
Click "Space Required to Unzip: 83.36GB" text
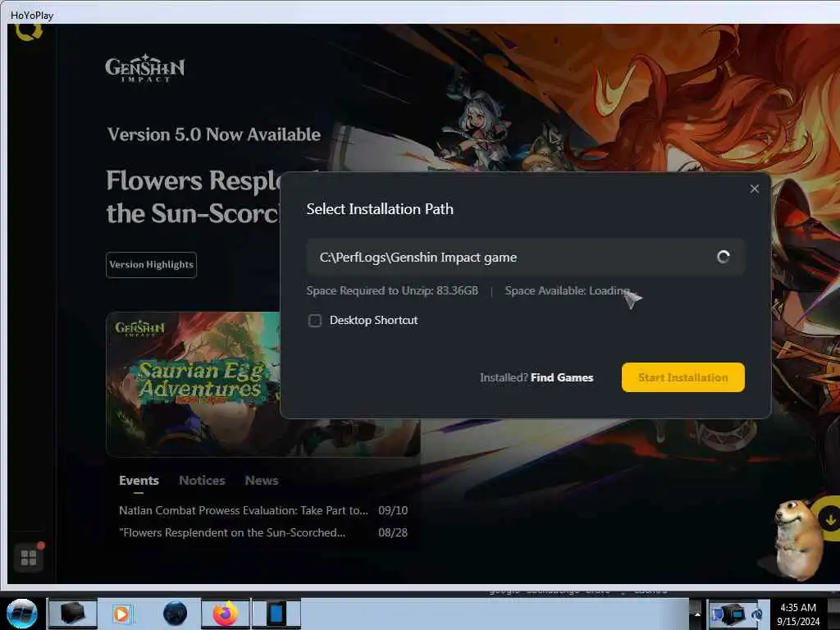[392, 291]
